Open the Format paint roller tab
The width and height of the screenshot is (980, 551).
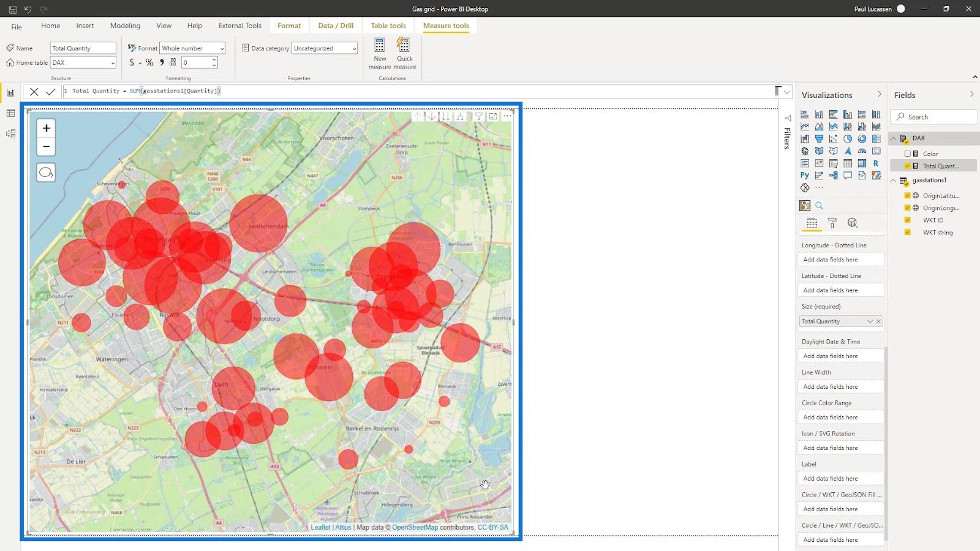pos(832,223)
